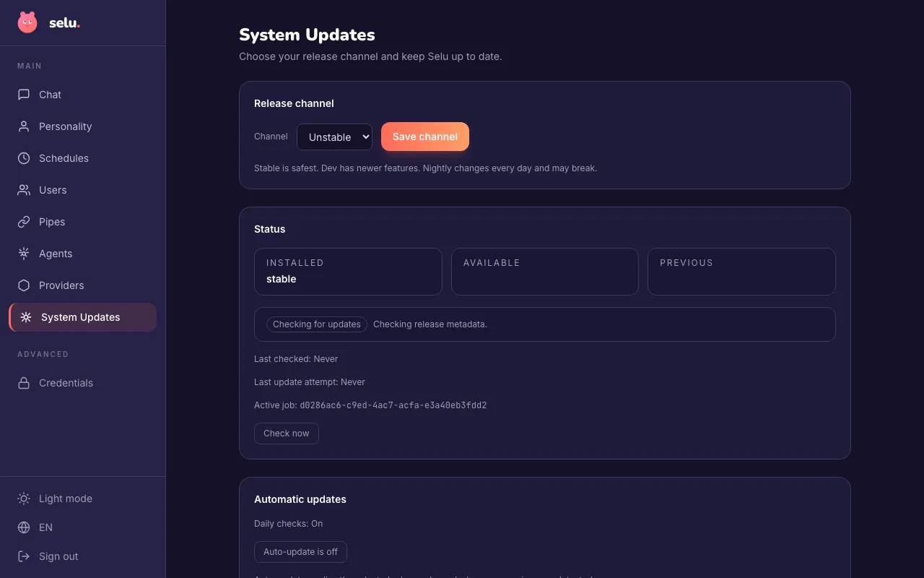Click the EN globe icon

click(24, 527)
